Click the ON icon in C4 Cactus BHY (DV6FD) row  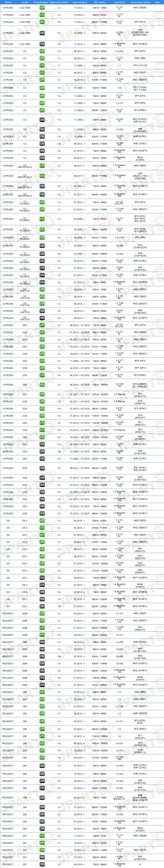[42, 318]
